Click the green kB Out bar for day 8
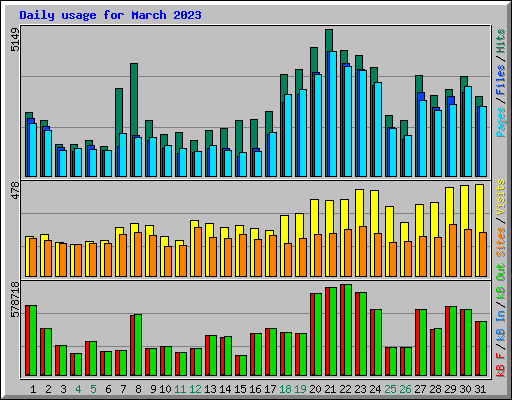The image size is (512, 400). click(x=138, y=345)
